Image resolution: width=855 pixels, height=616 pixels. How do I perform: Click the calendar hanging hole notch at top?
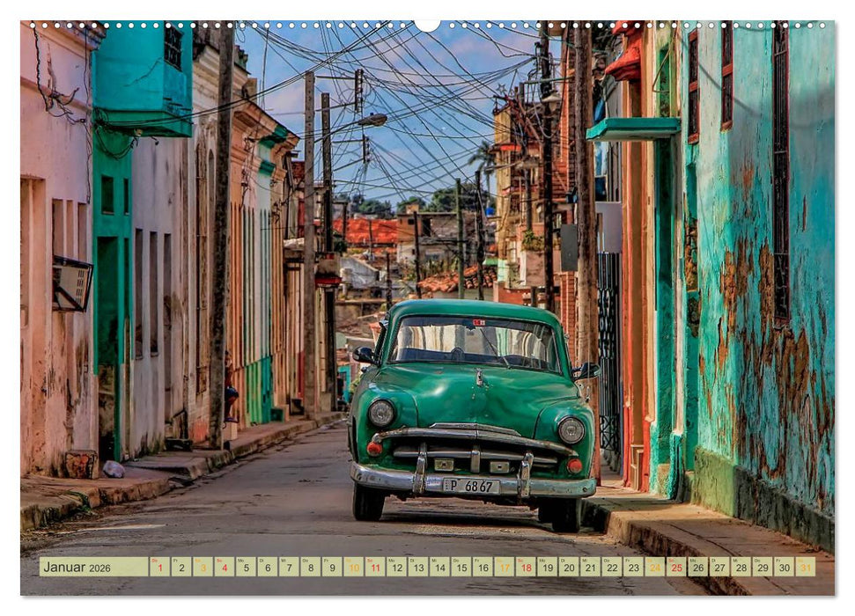point(427,25)
